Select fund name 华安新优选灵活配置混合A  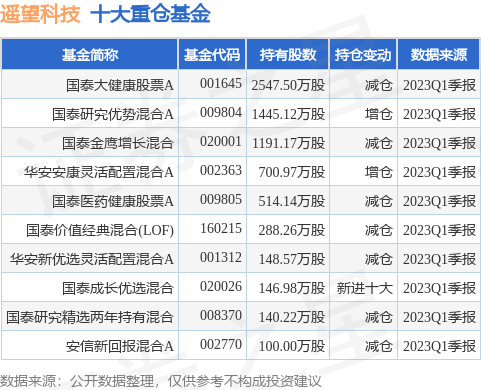[x=92, y=259]
